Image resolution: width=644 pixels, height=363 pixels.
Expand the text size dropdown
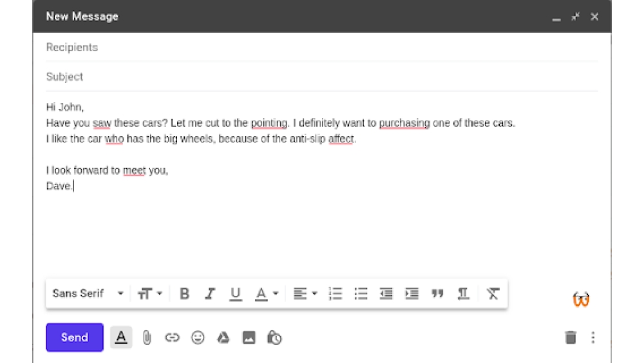tap(149, 294)
